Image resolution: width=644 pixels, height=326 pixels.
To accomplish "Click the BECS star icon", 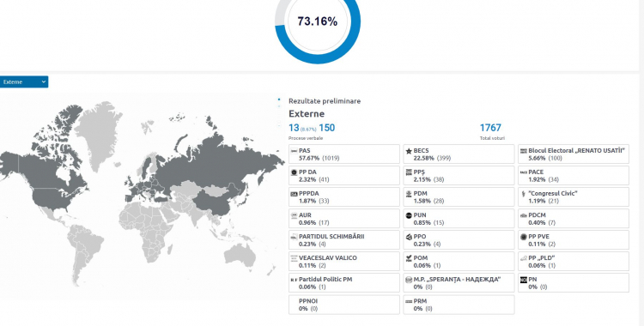I will point(408,151).
